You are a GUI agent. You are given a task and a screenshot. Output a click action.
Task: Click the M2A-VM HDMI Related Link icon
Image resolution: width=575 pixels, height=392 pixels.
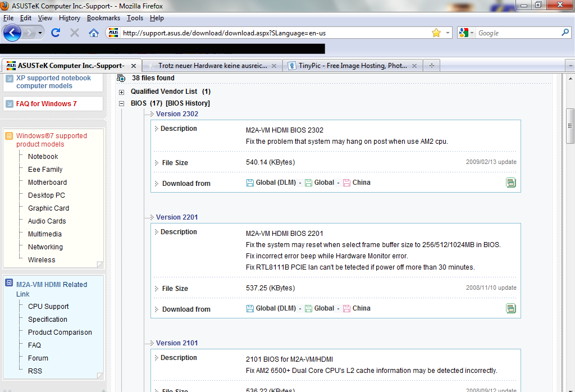pos(9,282)
